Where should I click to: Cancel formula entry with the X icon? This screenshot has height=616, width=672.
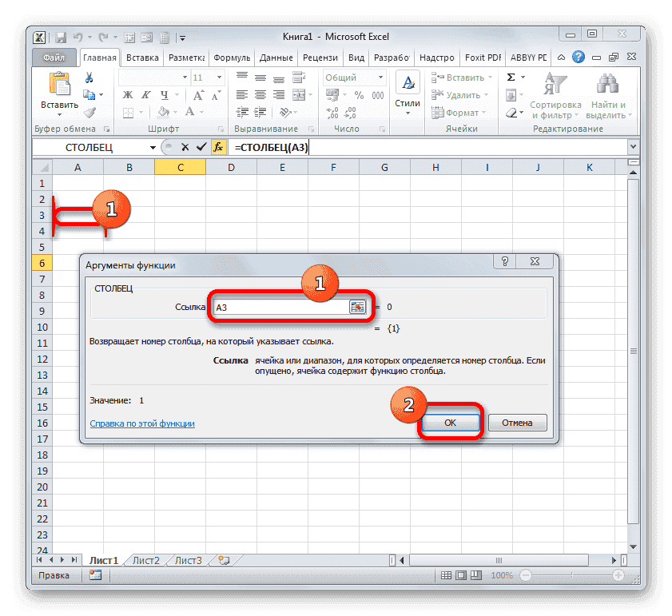pos(186,147)
